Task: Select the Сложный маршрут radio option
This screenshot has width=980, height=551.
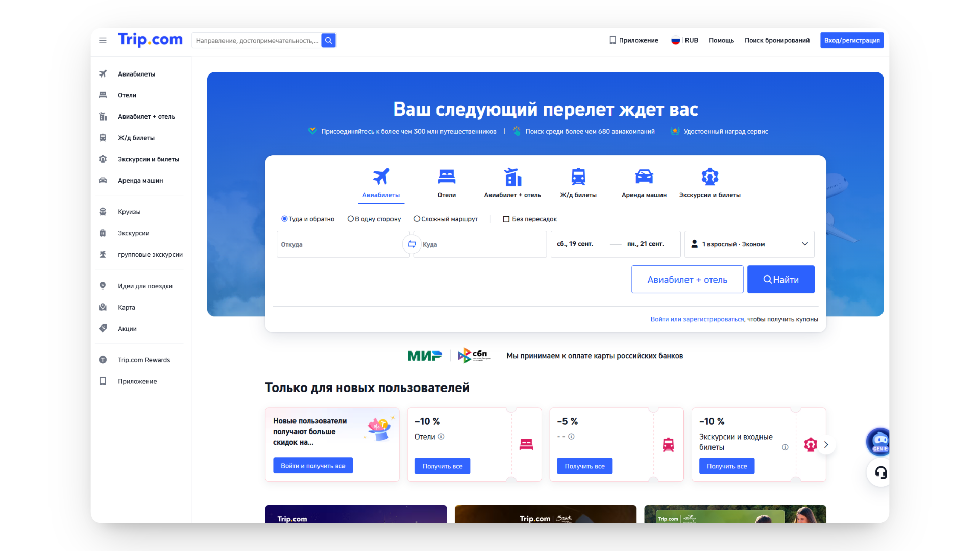Action: pyautogui.click(x=416, y=219)
